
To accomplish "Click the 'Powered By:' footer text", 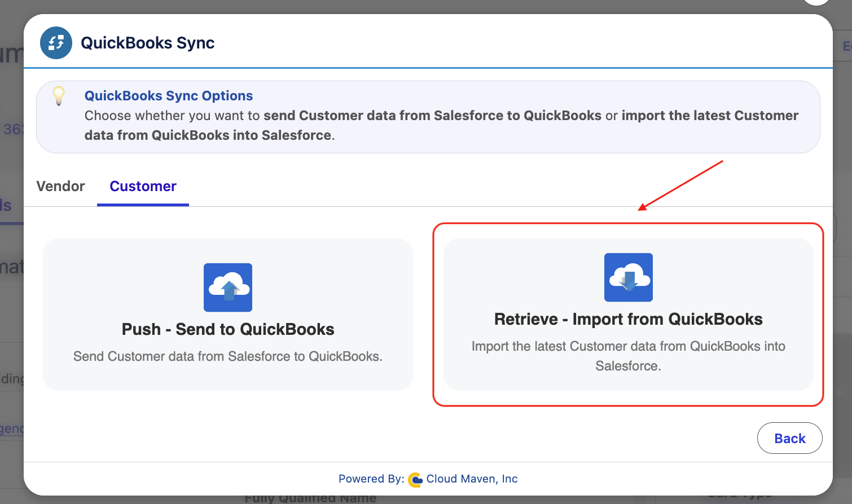I will 371,479.
